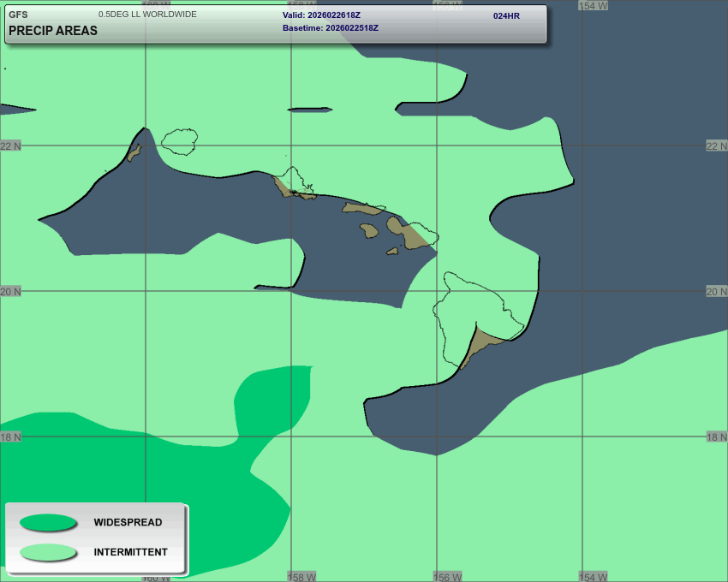Screen dimensions: 728x582
Task: Click the WIDESPREAD dark green legend swatch
Action: click(49, 523)
